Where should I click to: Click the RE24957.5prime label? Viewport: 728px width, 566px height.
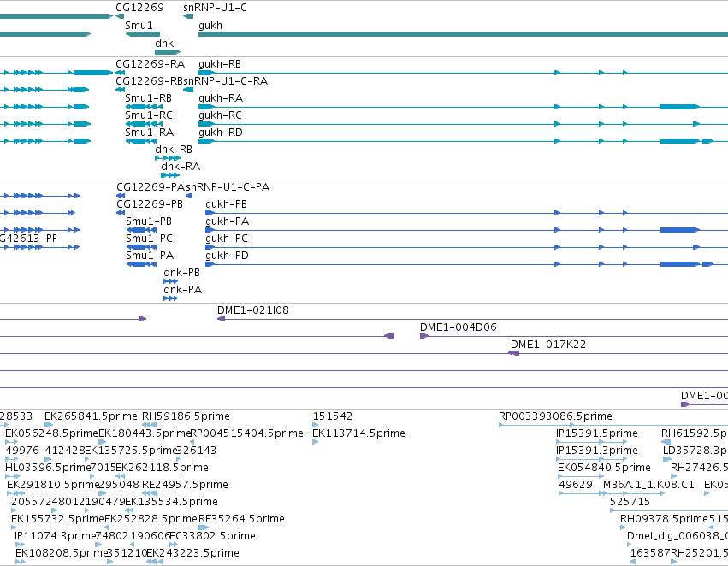pyautogui.click(x=185, y=485)
